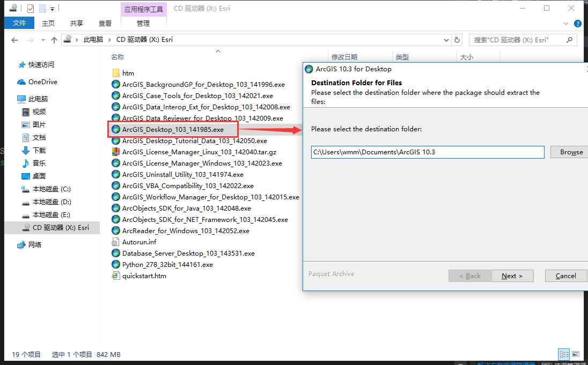Switch to large icons view icon
588x365 pixels.
click(576, 354)
